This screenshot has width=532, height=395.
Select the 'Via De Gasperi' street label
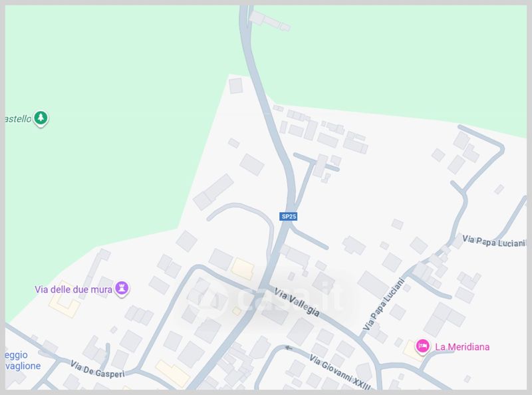(x=97, y=369)
